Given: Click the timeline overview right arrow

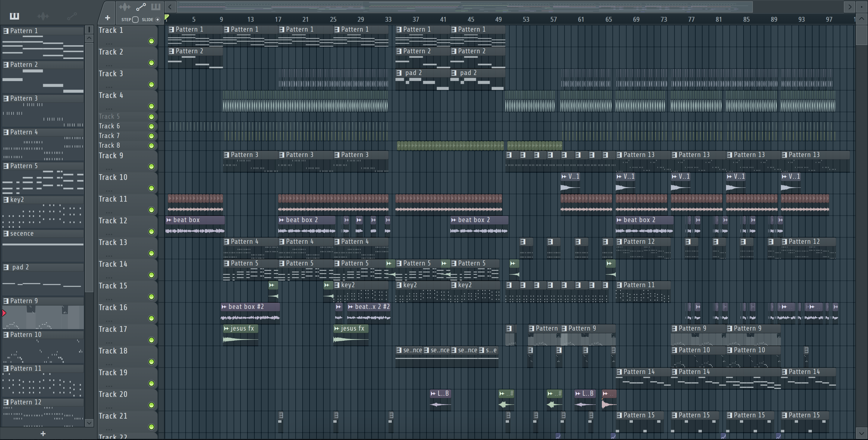Looking at the screenshot, I should [850, 7].
